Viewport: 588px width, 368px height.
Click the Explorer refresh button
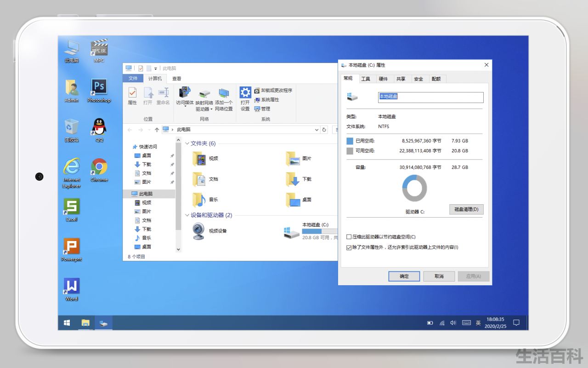(324, 130)
